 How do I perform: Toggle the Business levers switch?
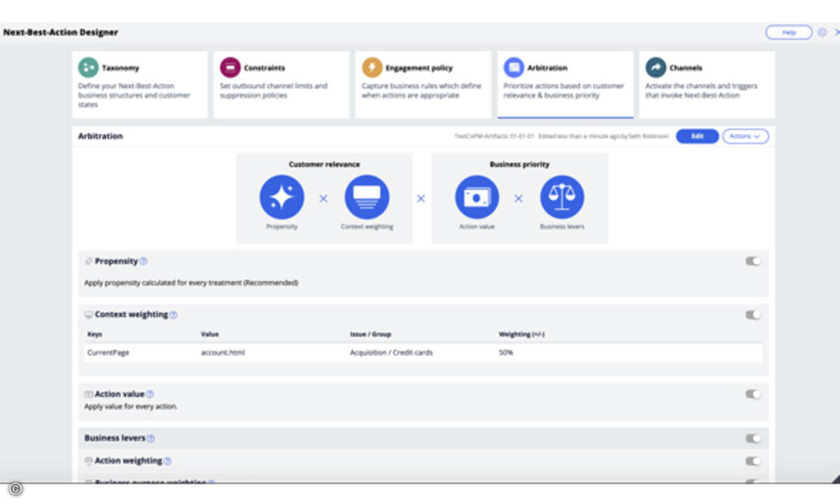tap(752, 438)
